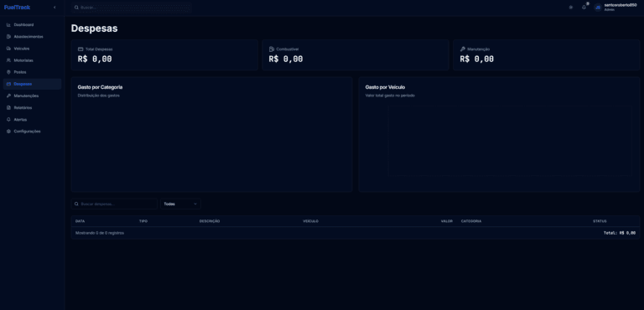Click the Gasto por Veículo chart area

[x=510, y=142]
